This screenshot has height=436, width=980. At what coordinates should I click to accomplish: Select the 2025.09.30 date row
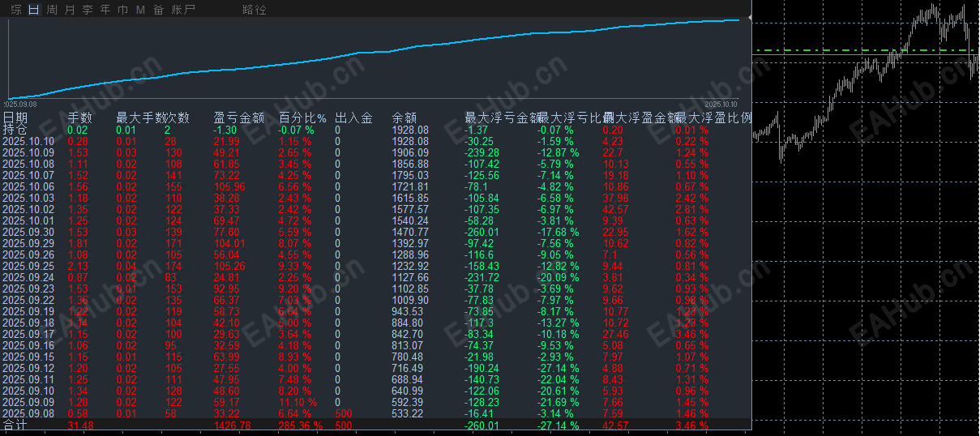[x=28, y=232]
